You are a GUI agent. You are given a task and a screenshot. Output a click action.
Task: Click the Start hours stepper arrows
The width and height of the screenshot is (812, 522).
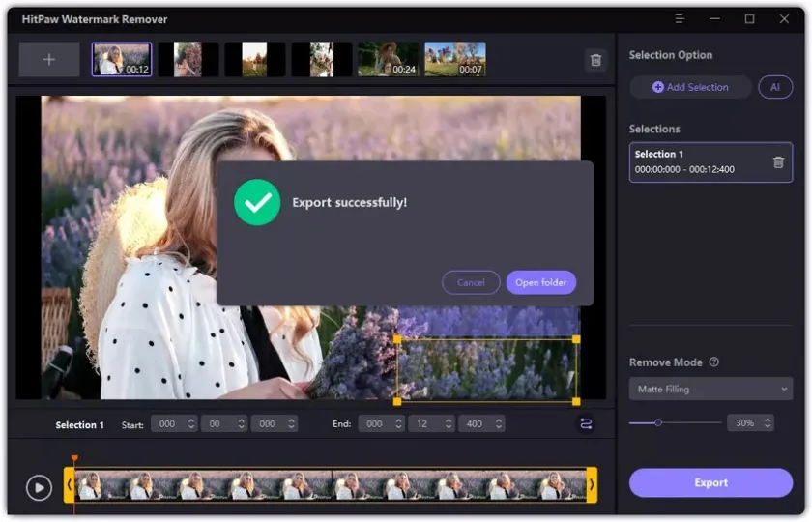(x=191, y=424)
